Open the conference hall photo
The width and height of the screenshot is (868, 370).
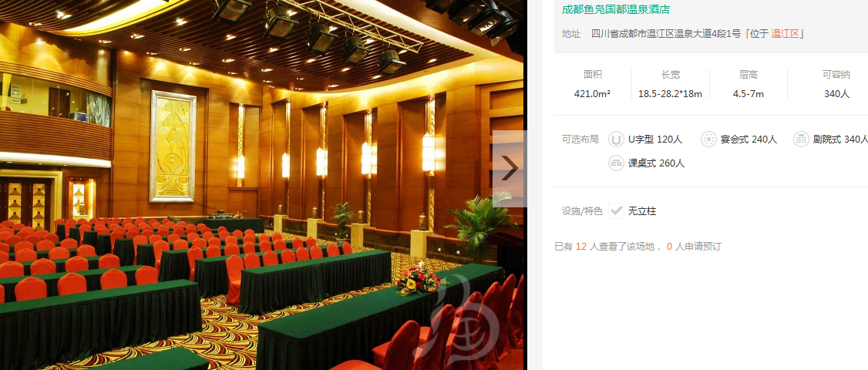point(261,185)
